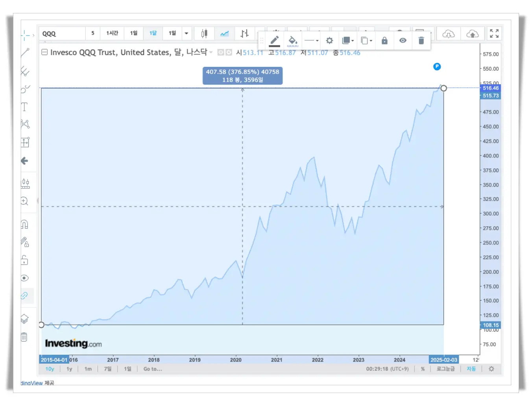Click the QQQ symbol search field

62,33
